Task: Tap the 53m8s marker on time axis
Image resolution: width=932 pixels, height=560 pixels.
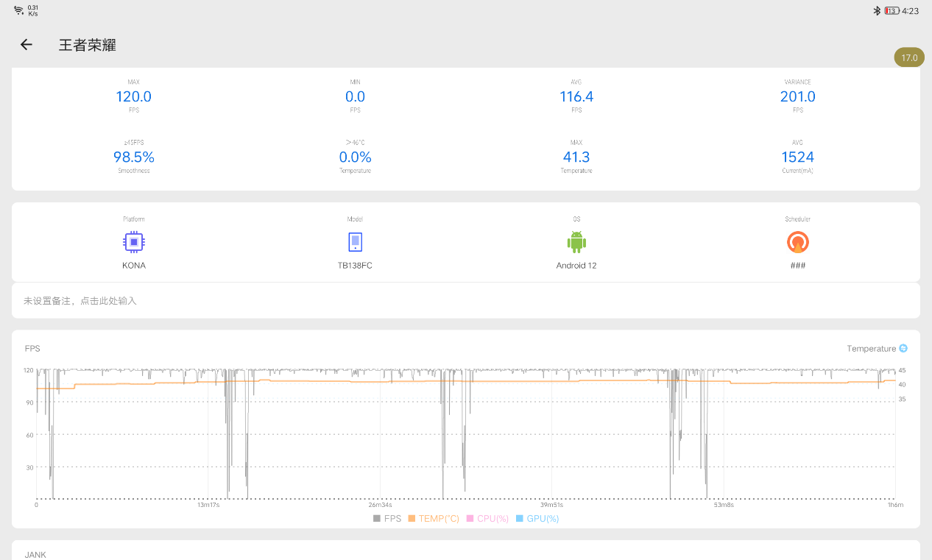Action: click(x=724, y=505)
